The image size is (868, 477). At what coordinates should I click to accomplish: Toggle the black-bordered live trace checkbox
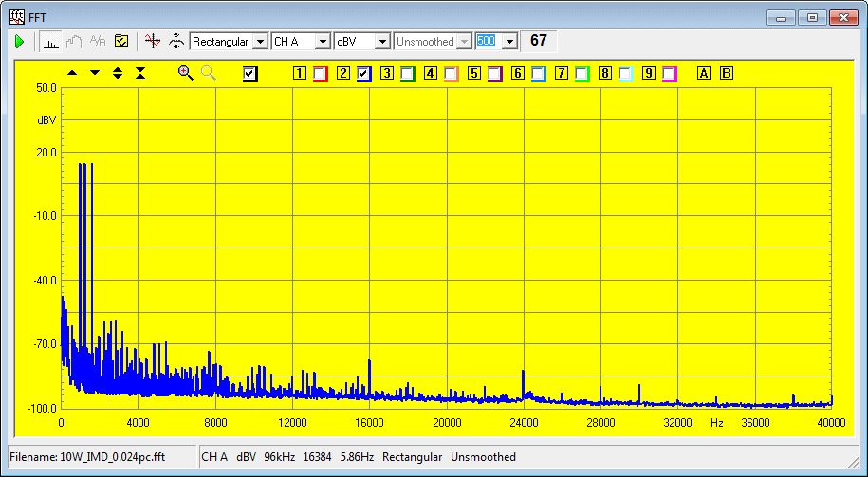click(250, 74)
